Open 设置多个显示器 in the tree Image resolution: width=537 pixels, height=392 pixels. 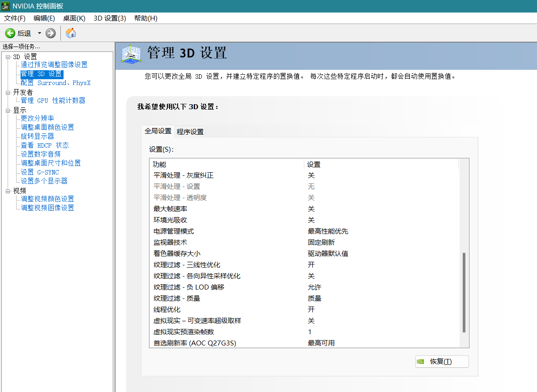click(x=44, y=181)
